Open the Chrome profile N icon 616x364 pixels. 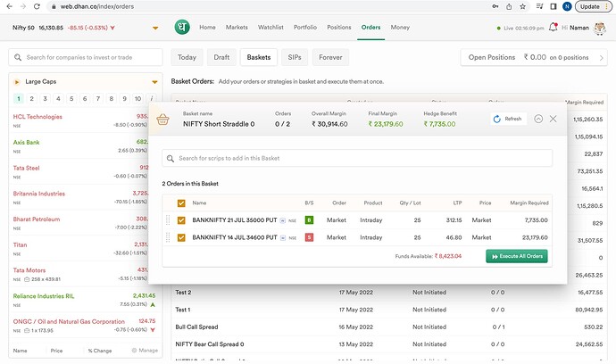567,6
